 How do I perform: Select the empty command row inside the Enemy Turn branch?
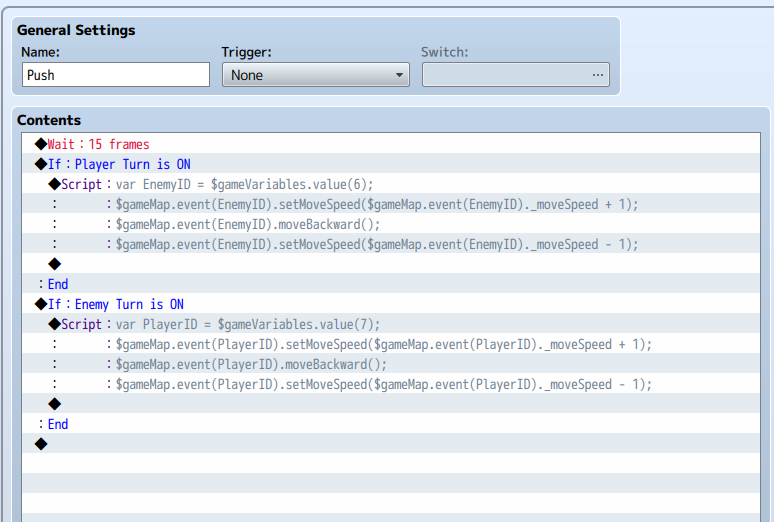coord(391,404)
